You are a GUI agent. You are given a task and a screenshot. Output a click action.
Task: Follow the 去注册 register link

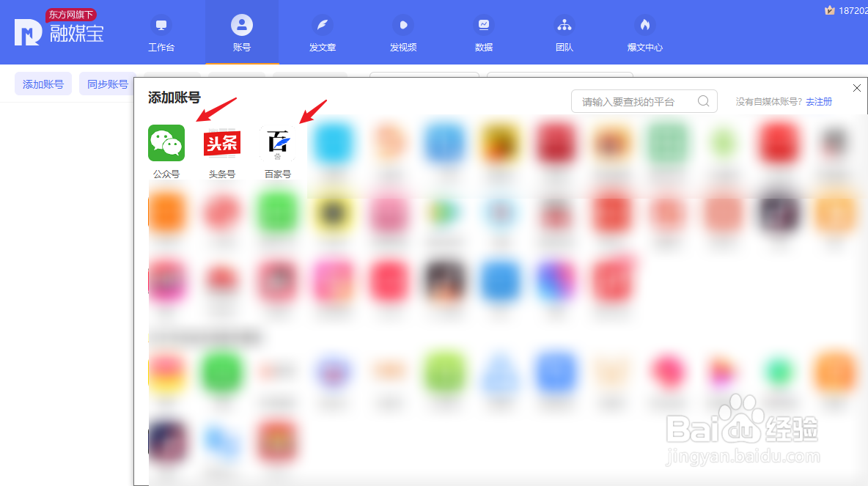(x=819, y=102)
